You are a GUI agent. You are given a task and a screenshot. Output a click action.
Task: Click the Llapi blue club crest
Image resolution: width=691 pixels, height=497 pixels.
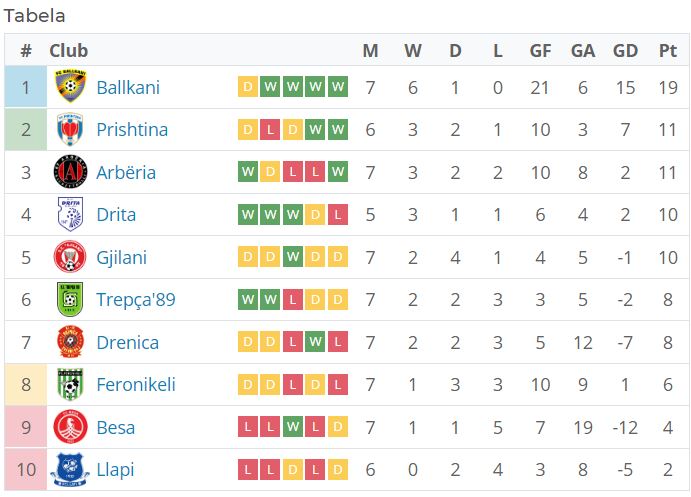coord(70,470)
